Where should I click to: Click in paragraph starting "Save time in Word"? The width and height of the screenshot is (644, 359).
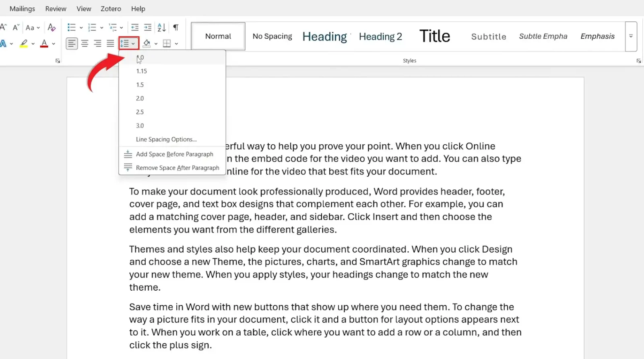click(325, 326)
